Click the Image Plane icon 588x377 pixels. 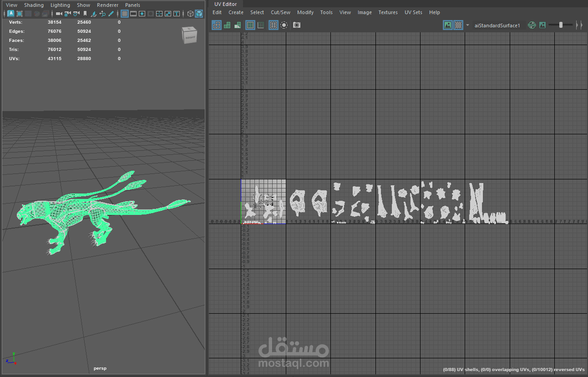[x=94, y=14]
